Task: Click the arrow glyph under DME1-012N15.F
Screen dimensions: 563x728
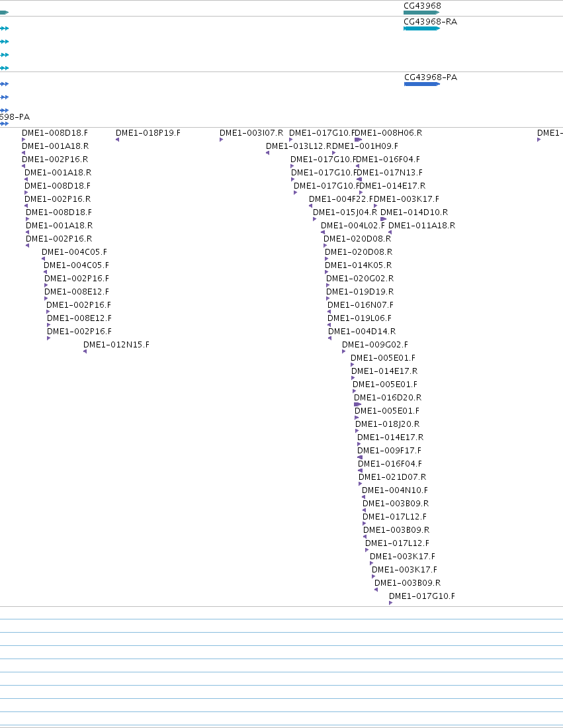Action: click(x=85, y=351)
